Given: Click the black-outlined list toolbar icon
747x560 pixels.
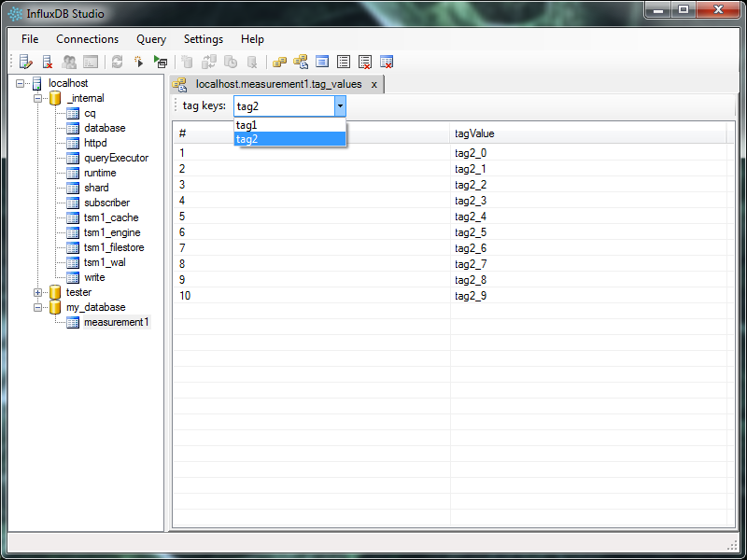Looking at the screenshot, I should click(x=344, y=62).
